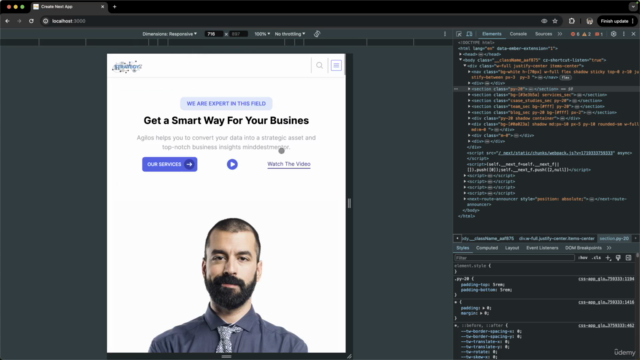Expand the padding shorthand triangle in styles

tap(483, 308)
